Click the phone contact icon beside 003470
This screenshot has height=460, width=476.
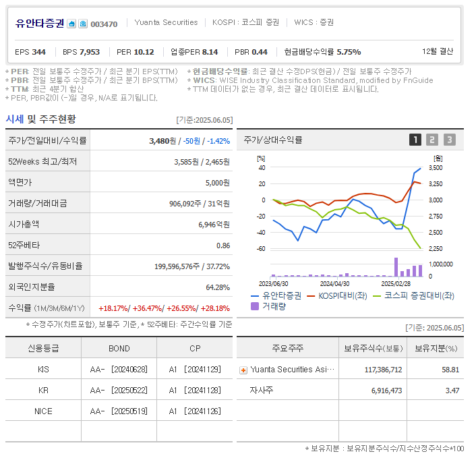83,24
